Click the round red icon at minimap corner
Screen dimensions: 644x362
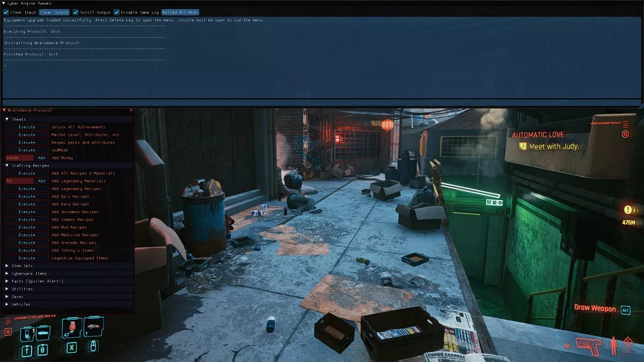click(625, 134)
